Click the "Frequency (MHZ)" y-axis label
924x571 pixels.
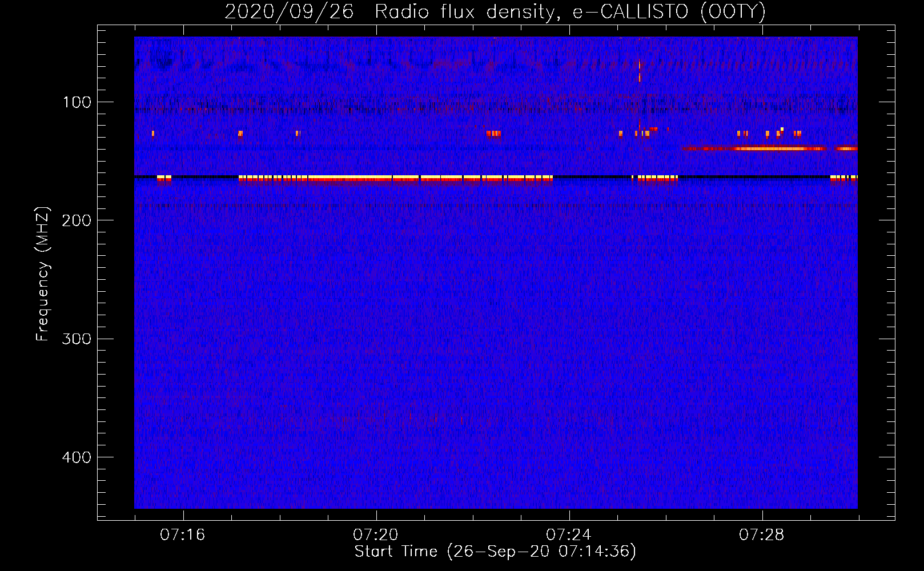click(x=43, y=274)
